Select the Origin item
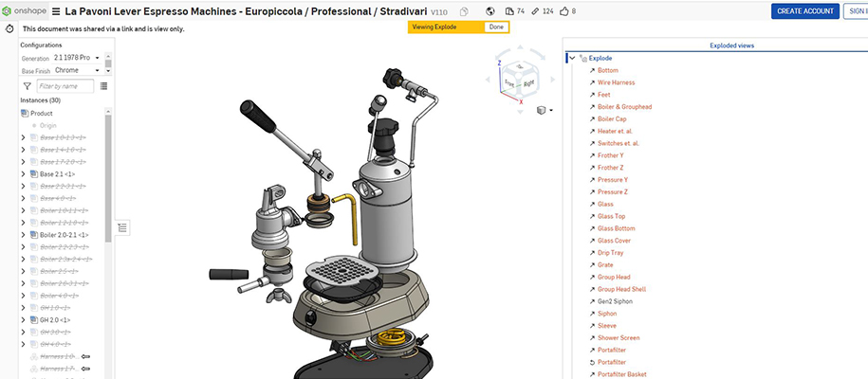Screen dimensions: 868x379 tap(48, 125)
